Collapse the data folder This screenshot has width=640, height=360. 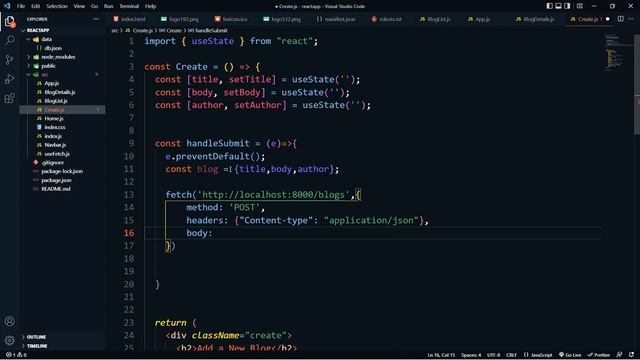[47, 39]
